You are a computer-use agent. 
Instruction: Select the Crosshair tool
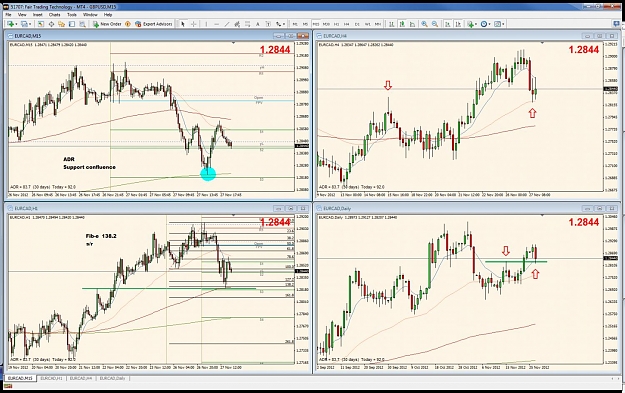point(193,24)
